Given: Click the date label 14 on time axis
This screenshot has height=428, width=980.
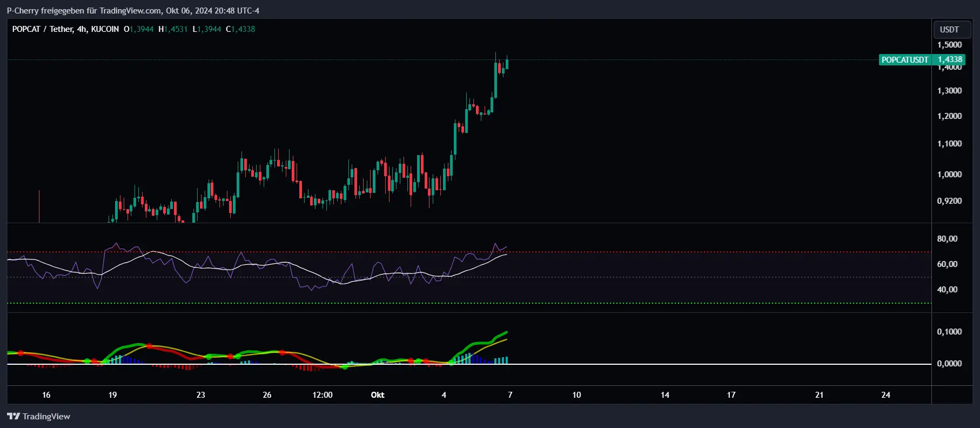Looking at the screenshot, I should coord(665,395).
